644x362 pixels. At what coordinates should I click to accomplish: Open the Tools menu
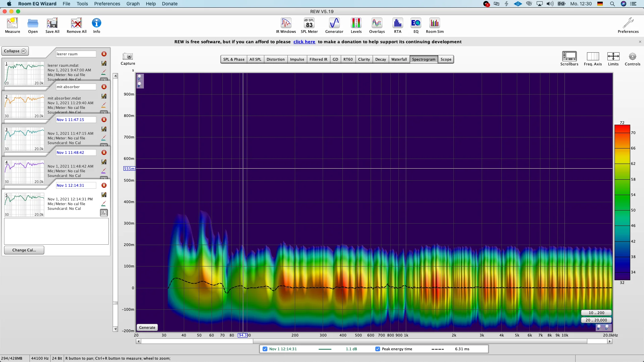(82, 4)
